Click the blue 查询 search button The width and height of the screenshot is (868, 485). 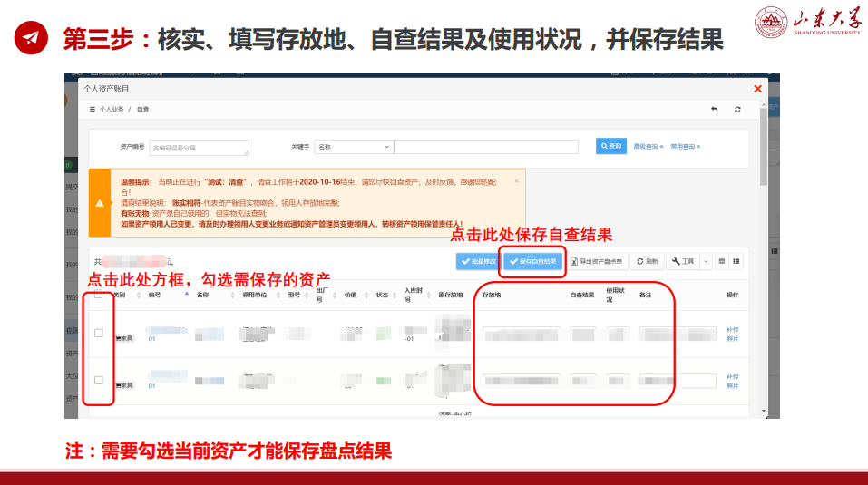(611, 146)
